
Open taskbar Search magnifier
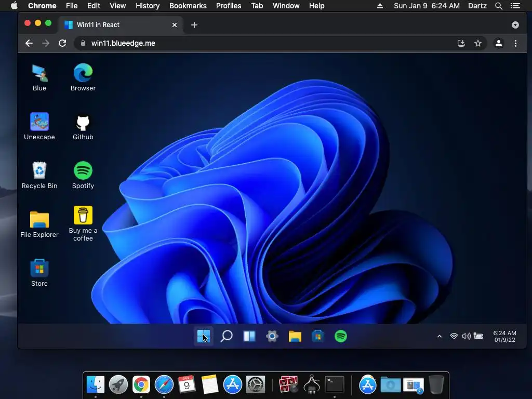pyautogui.click(x=227, y=336)
